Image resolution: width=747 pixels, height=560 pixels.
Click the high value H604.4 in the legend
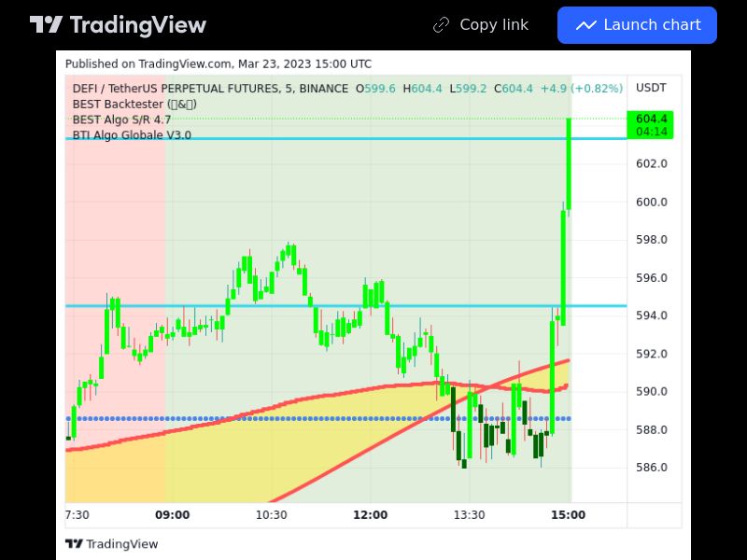click(x=422, y=89)
